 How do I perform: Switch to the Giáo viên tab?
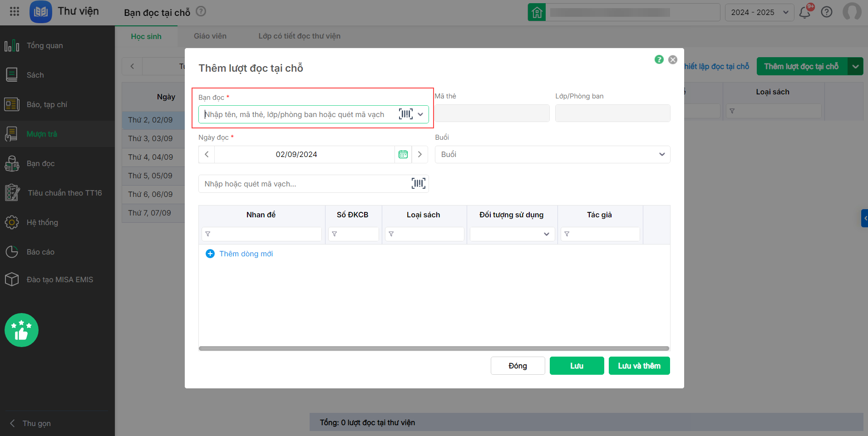[210, 36]
